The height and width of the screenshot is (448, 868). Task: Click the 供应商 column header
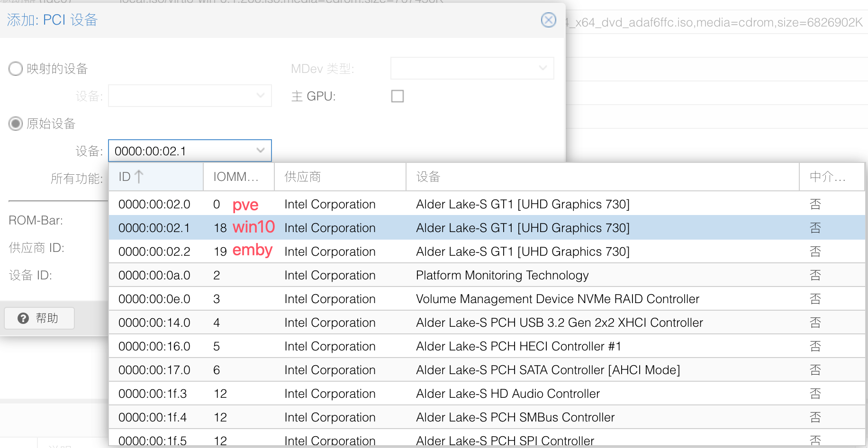(x=339, y=177)
